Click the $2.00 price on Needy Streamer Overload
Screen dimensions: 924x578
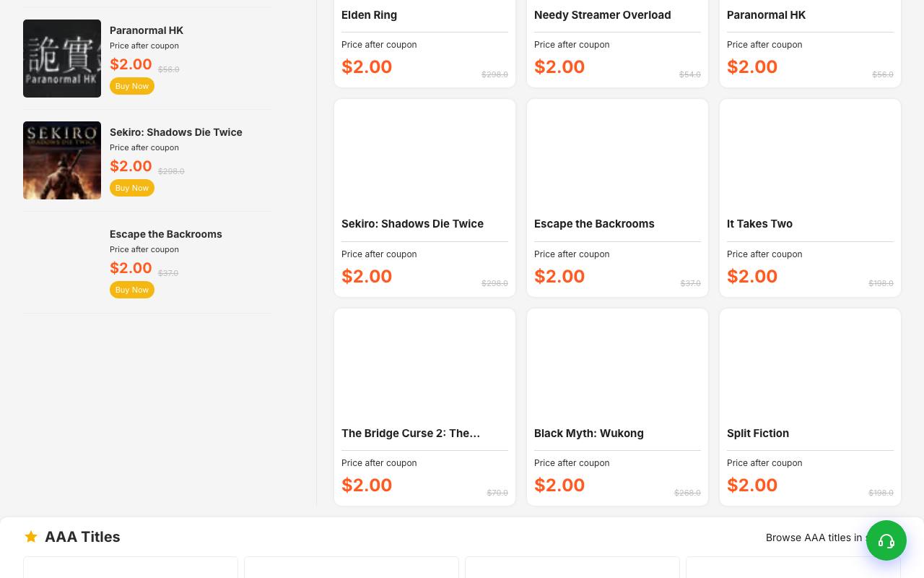(559, 66)
